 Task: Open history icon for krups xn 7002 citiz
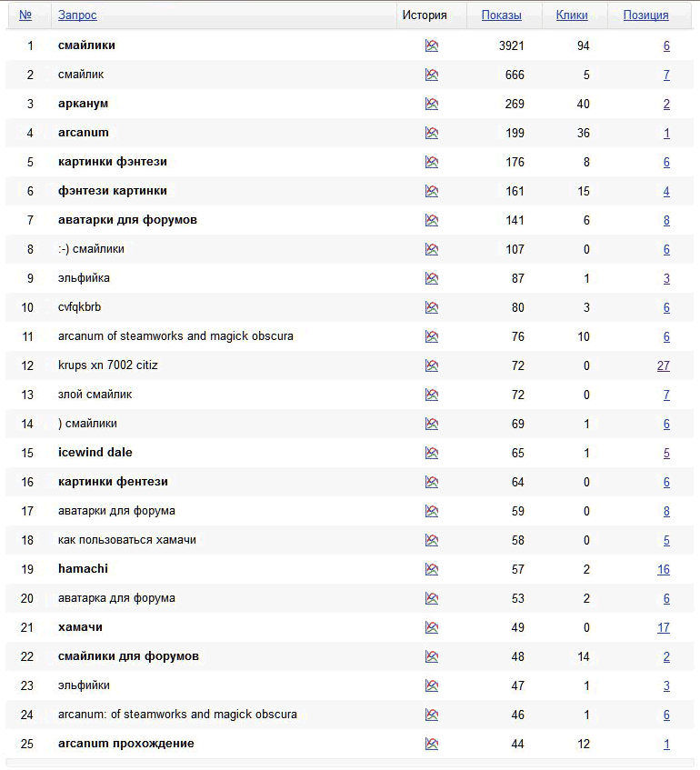click(x=431, y=365)
